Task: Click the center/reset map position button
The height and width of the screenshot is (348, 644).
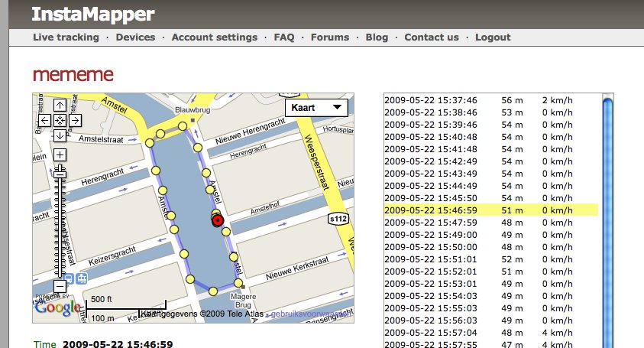Action: pos(60,120)
